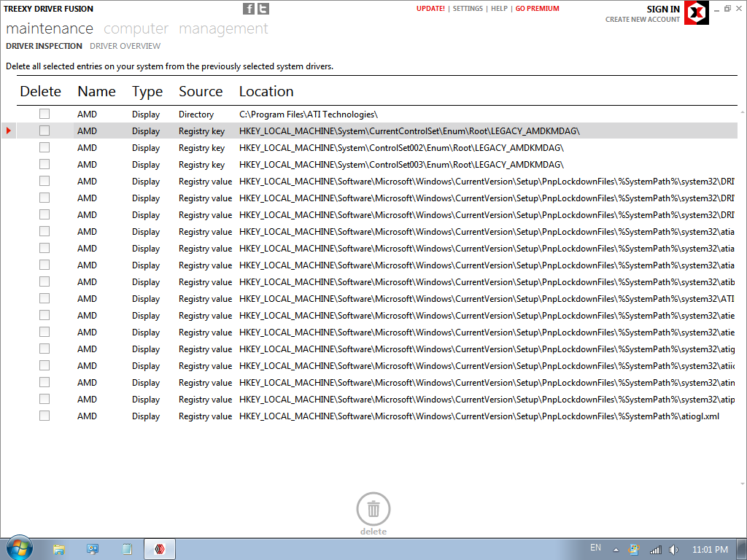The image size is (747, 560).
Task: Switch to the management tab
Action: 223,28
